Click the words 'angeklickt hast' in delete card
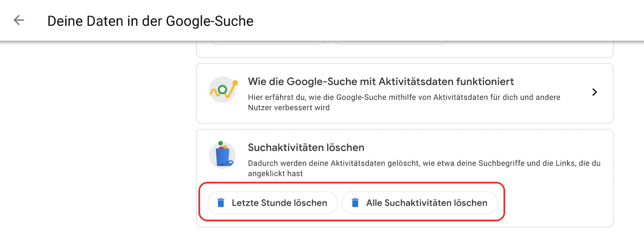The height and width of the screenshot is (245, 644). 275,174
